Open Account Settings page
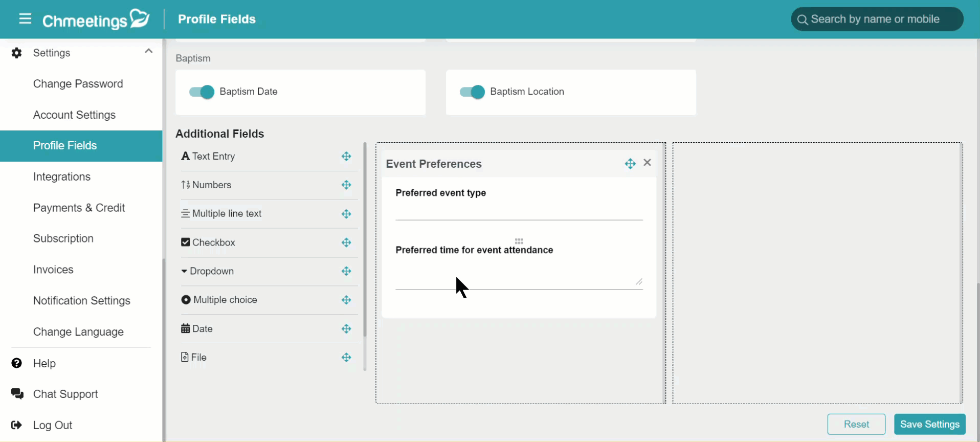 pyautogui.click(x=74, y=115)
